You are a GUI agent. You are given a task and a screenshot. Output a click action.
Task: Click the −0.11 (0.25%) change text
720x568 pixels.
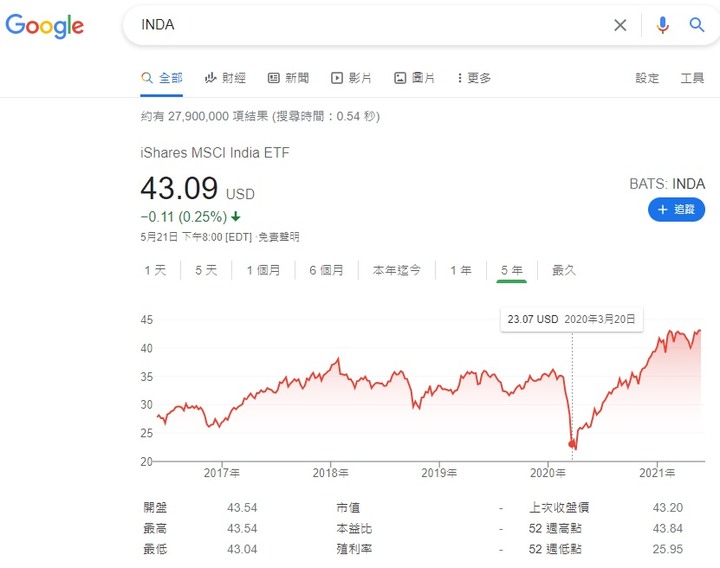tap(184, 217)
